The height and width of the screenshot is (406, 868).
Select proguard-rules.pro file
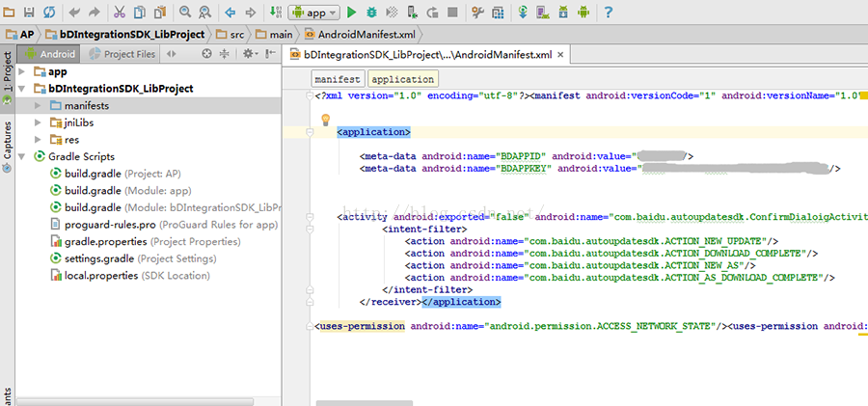tap(164, 225)
